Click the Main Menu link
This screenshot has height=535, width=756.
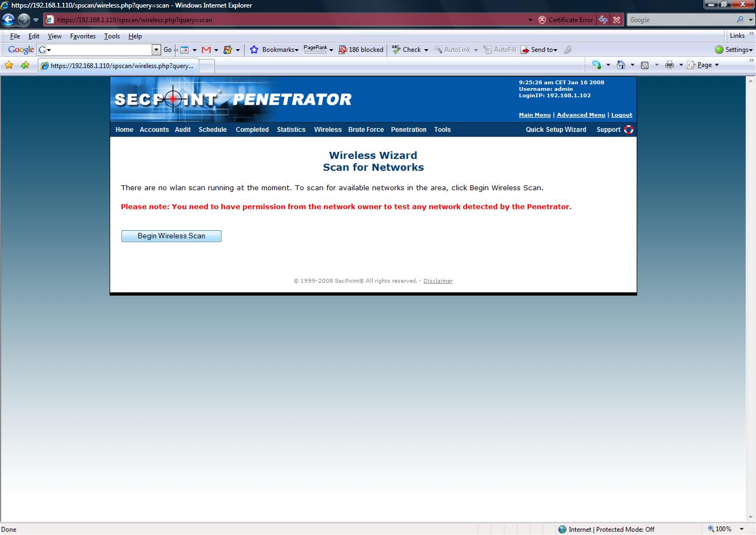535,115
